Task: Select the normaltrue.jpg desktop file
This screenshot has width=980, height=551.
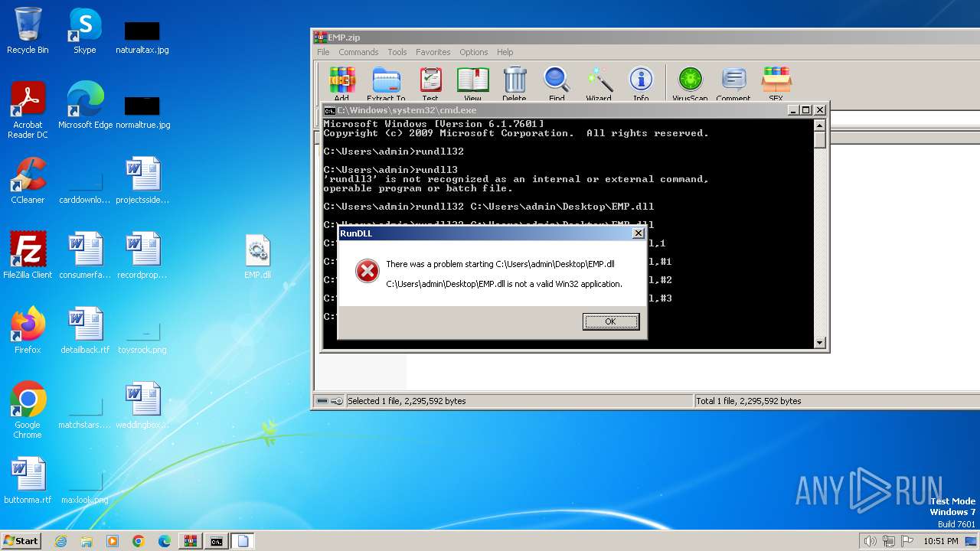Action: tap(142, 112)
